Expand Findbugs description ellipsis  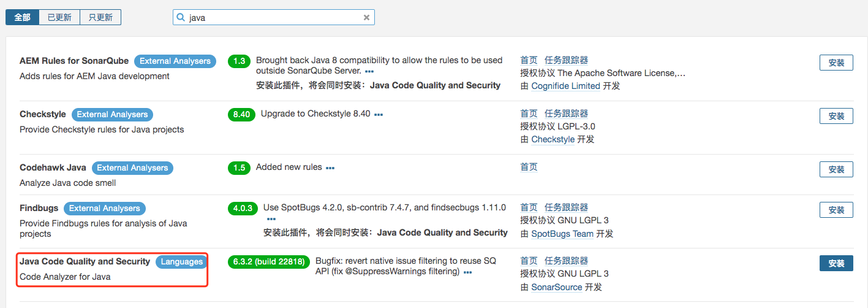(x=271, y=219)
